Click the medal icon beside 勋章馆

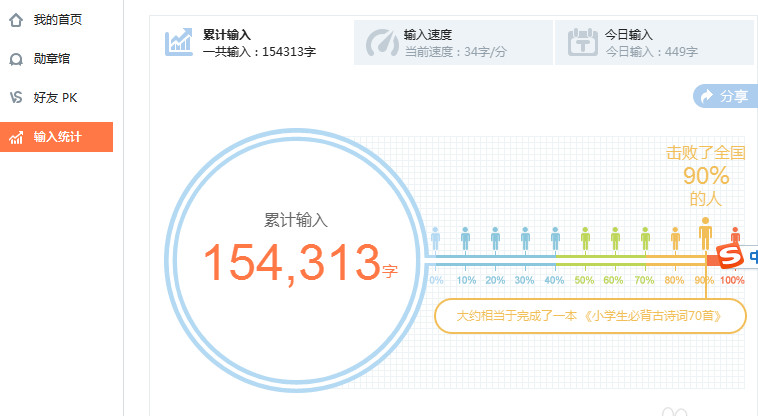(16, 59)
